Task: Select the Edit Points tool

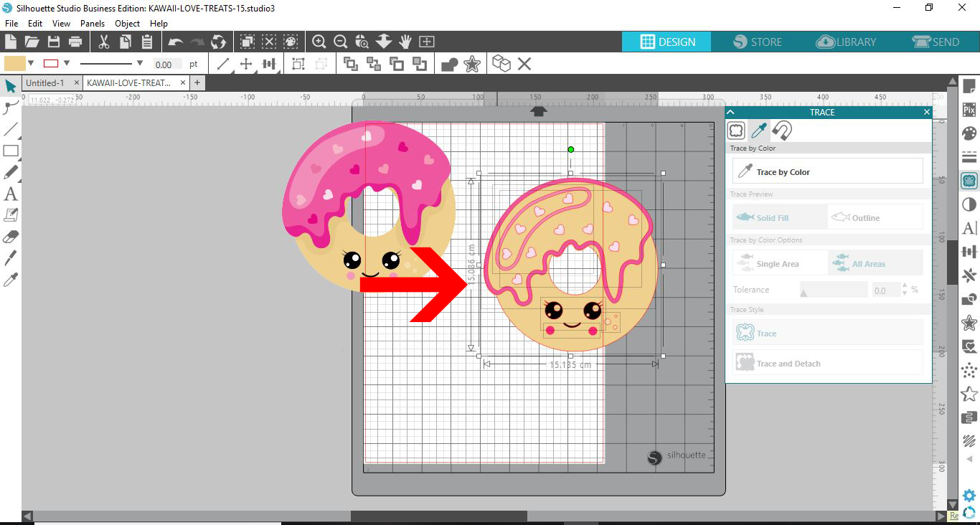Action: (x=11, y=108)
